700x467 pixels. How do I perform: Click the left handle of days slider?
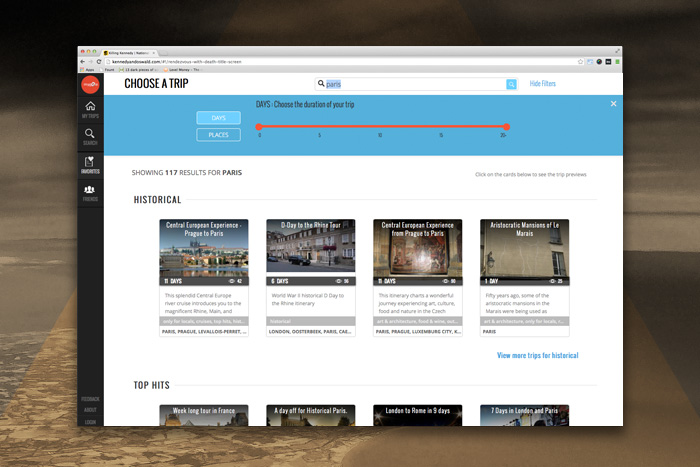[259, 127]
